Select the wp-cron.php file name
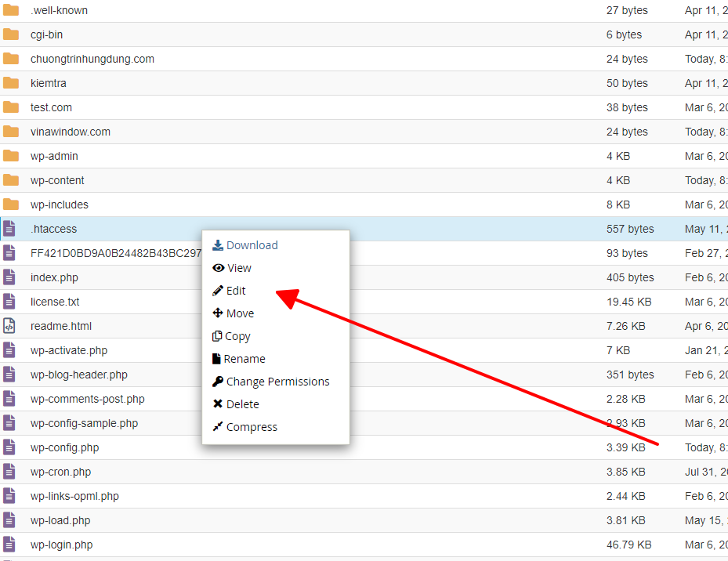 click(61, 472)
